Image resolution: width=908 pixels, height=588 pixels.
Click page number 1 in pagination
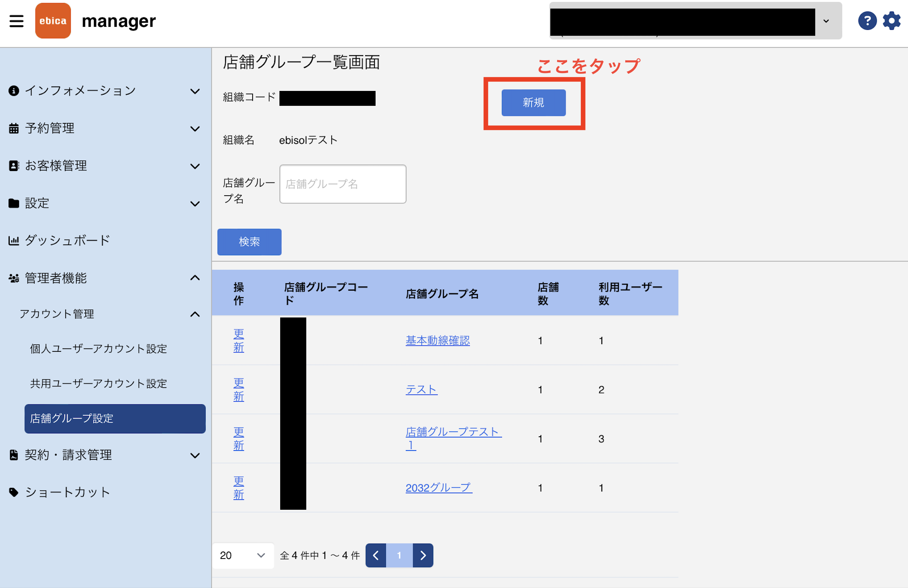click(399, 556)
